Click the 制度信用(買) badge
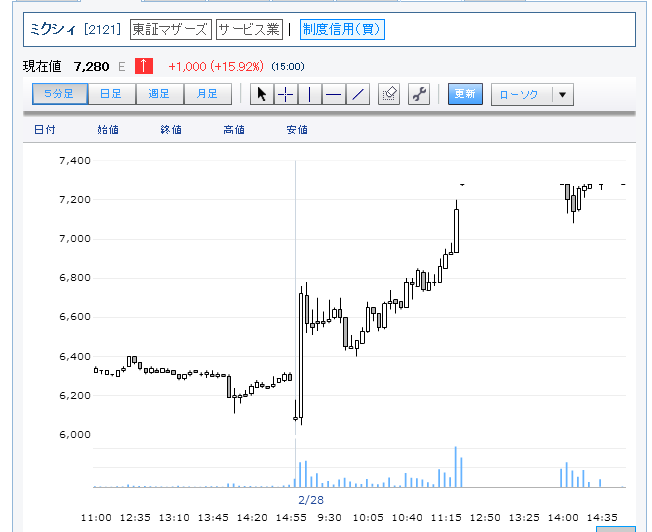 coord(342,30)
